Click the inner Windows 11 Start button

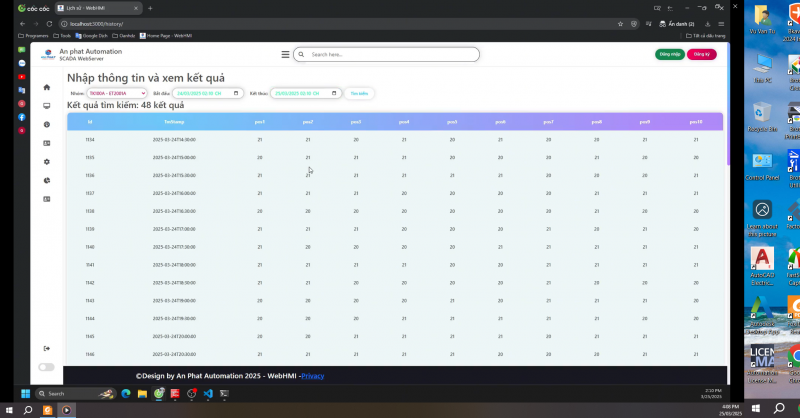click(x=25, y=394)
